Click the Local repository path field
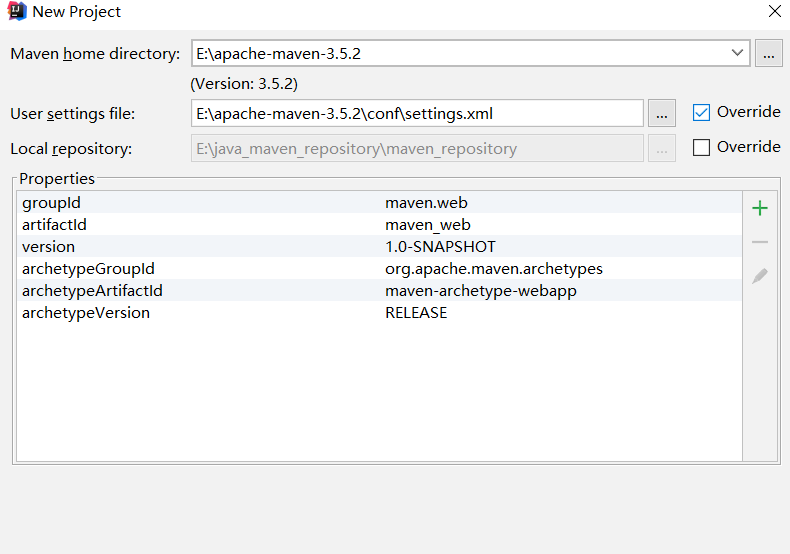Screen dimensions: 790x554 click(x=417, y=149)
